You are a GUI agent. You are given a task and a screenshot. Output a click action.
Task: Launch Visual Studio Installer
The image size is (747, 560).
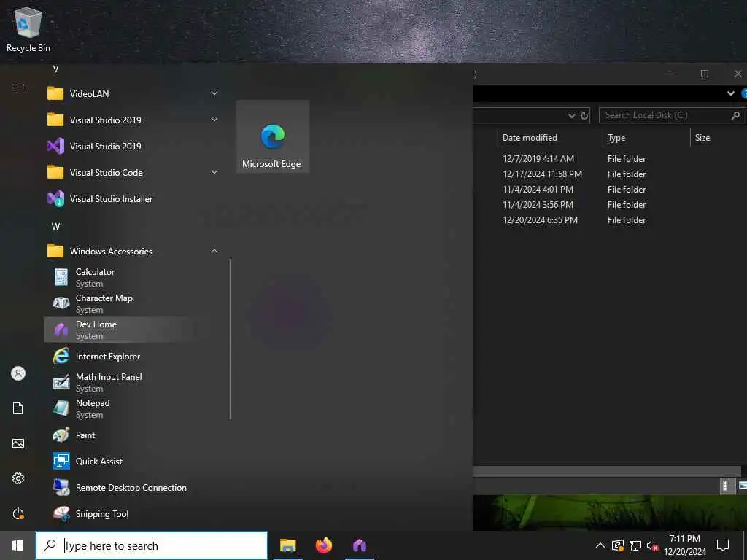pos(132,198)
